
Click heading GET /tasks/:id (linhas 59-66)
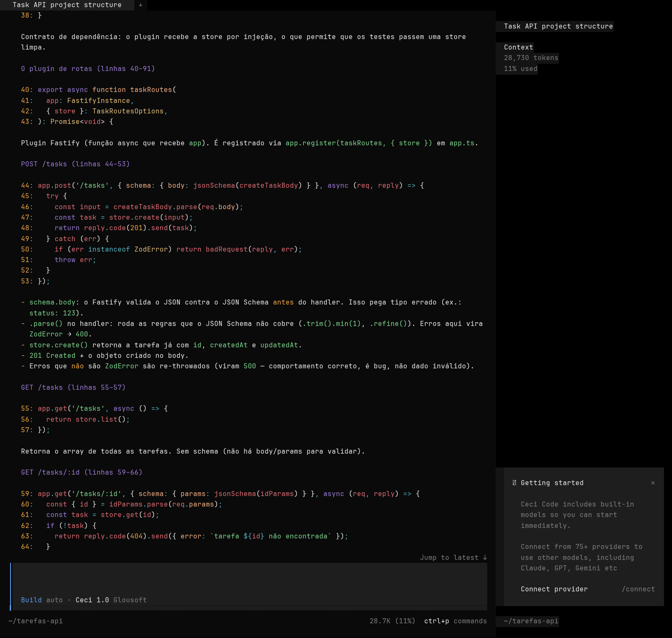pyautogui.click(x=82, y=473)
